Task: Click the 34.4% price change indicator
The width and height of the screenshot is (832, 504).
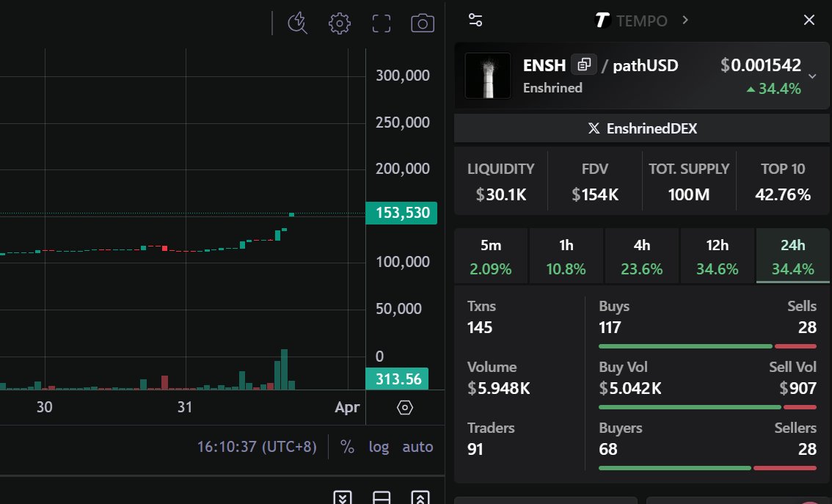Action: [773, 89]
